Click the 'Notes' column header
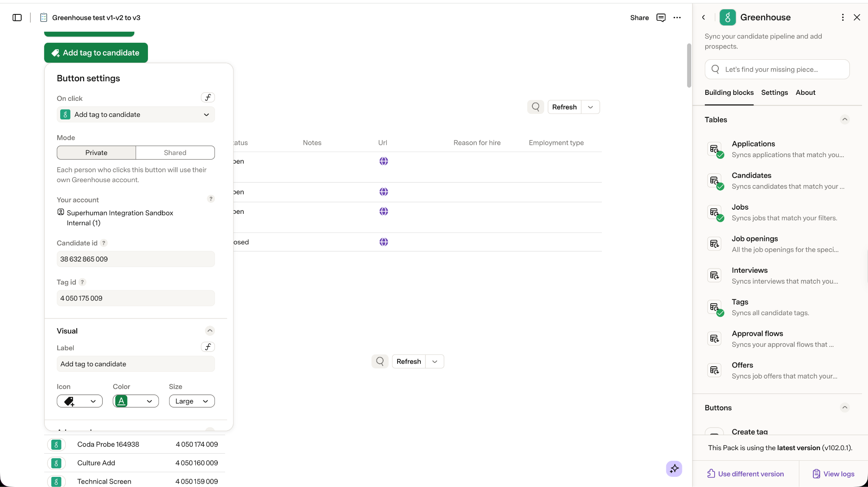868x487 pixels. pos(312,143)
